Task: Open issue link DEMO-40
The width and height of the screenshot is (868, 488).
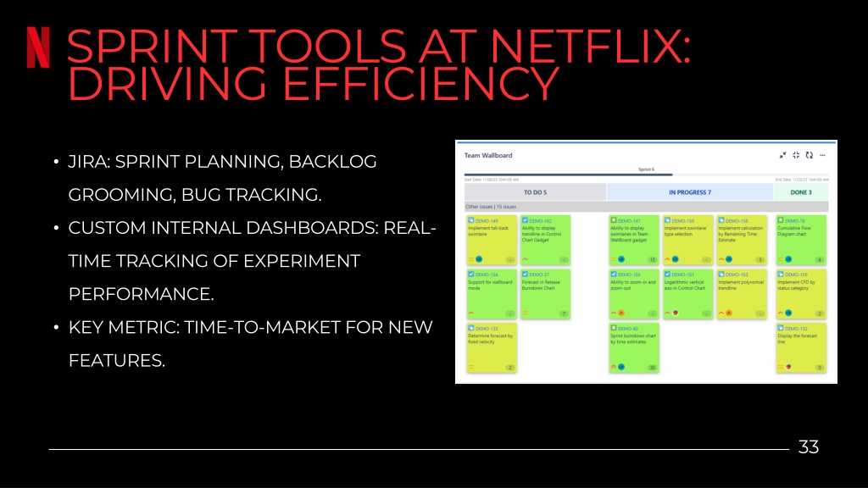Action: [x=628, y=329]
